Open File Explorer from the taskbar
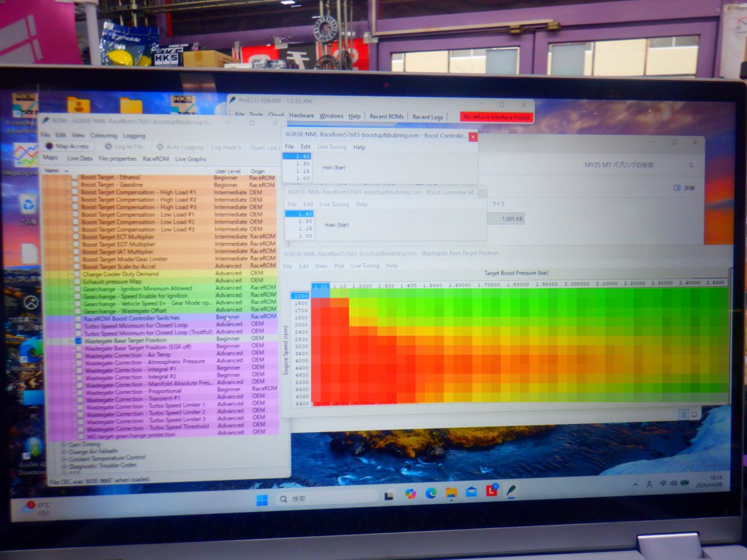Image resolution: width=747 pixels, height=560 pixels. pyautogui.click(x=451, y=494)
